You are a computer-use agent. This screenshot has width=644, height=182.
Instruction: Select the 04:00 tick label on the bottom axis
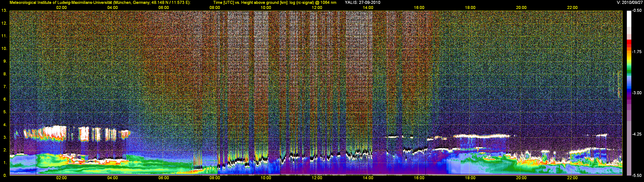(x=112, y=178)
